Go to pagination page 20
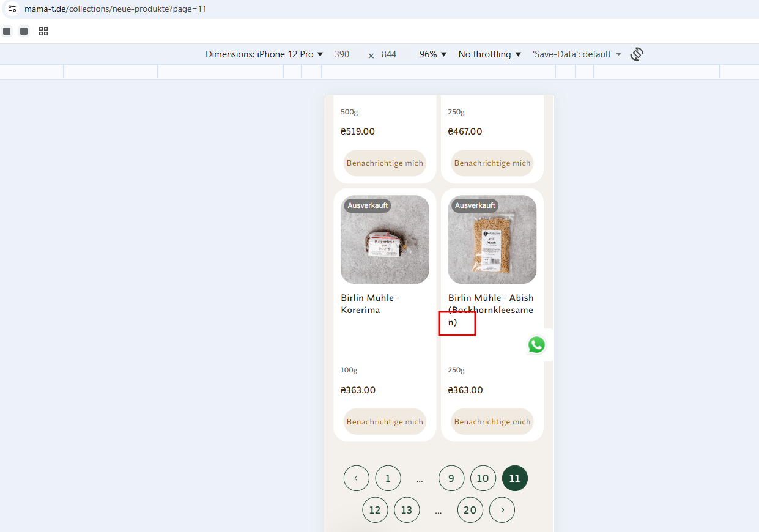This screenshot has width=759, height=532. tap(470, 510)
